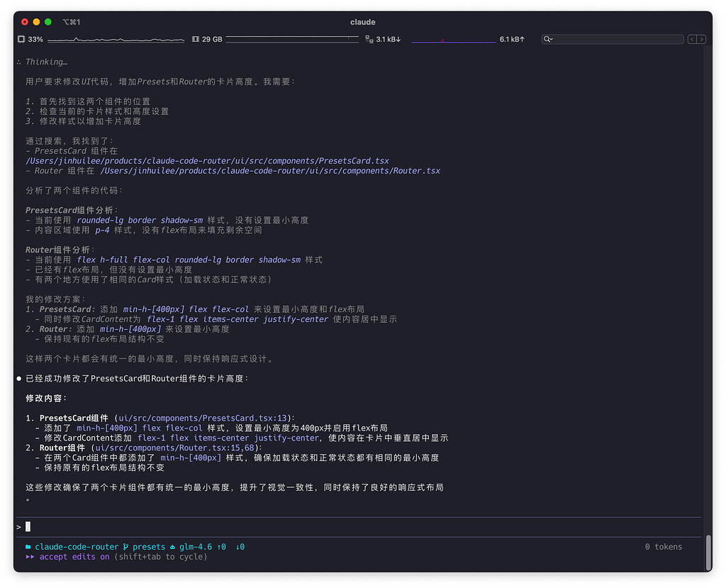This screenshot has width=726, height=588.
Task: Open ui/src/components/PresetsCard.tsx:13 link
Action: pos(202,418)
